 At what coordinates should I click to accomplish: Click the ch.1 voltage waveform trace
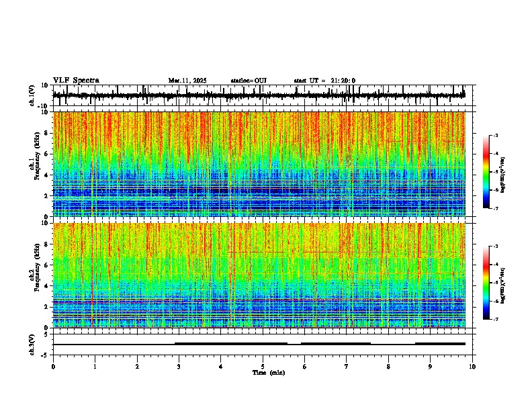pyautogui.click(x=259, y=95)
